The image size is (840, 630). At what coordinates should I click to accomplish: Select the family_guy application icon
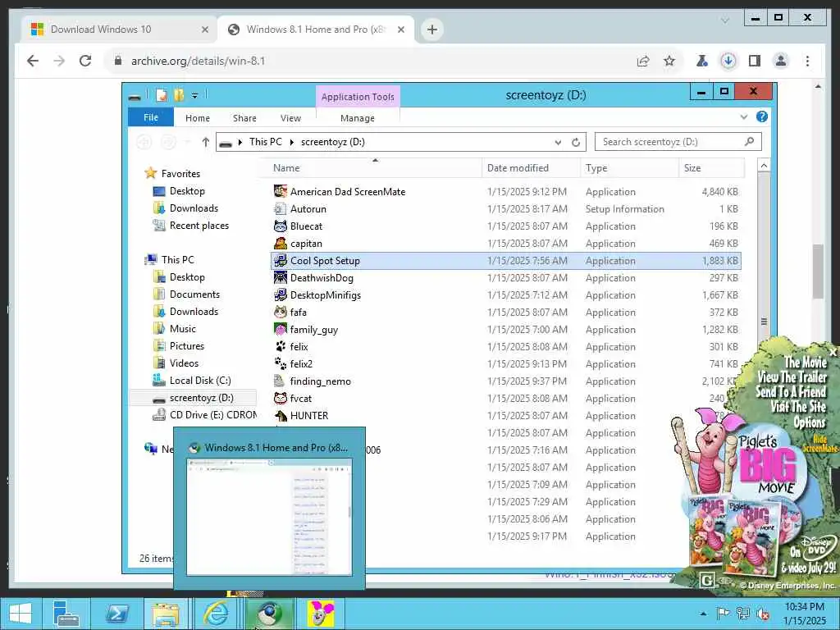pos(281,330)
